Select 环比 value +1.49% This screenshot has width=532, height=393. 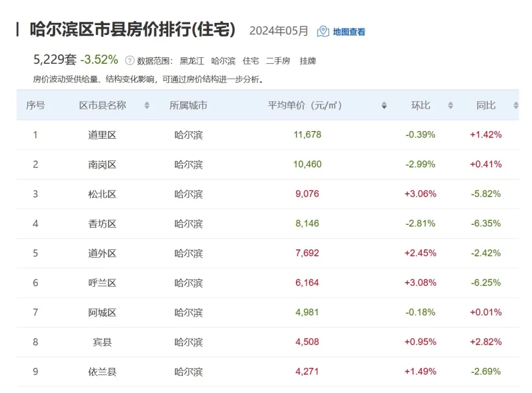421,371
